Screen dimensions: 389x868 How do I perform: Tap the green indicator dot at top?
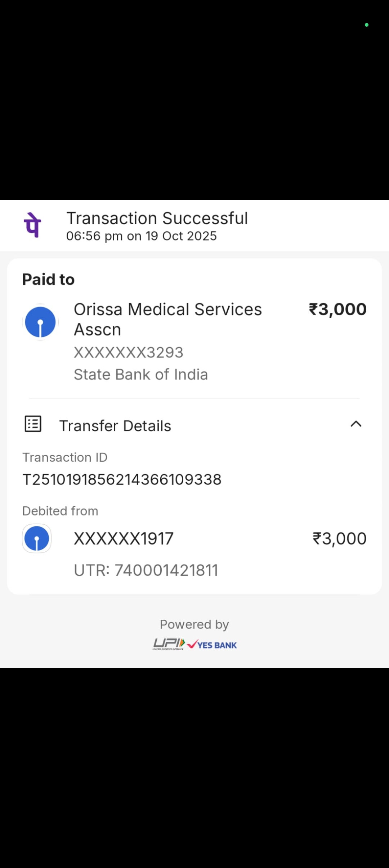click(x=367, y=25)
